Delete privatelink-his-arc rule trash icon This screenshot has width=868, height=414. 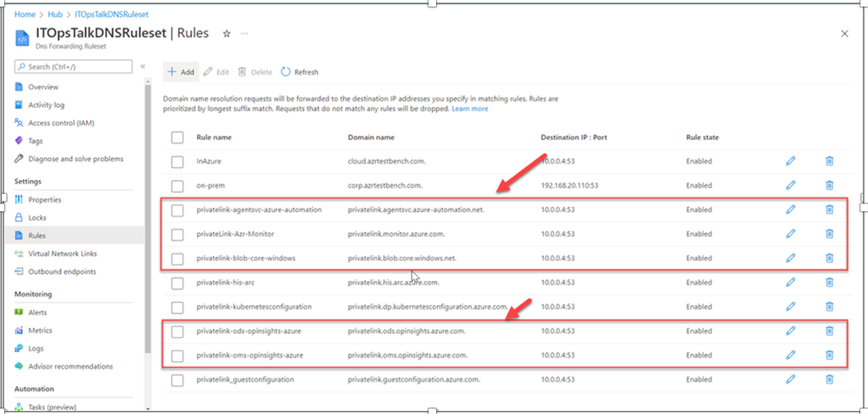pos(829,282)
